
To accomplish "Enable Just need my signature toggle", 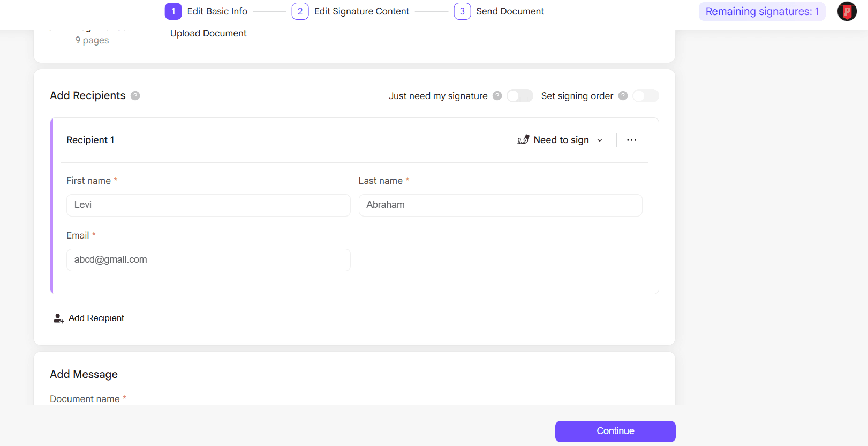I will pyautogui.click(x=519, y=96).
